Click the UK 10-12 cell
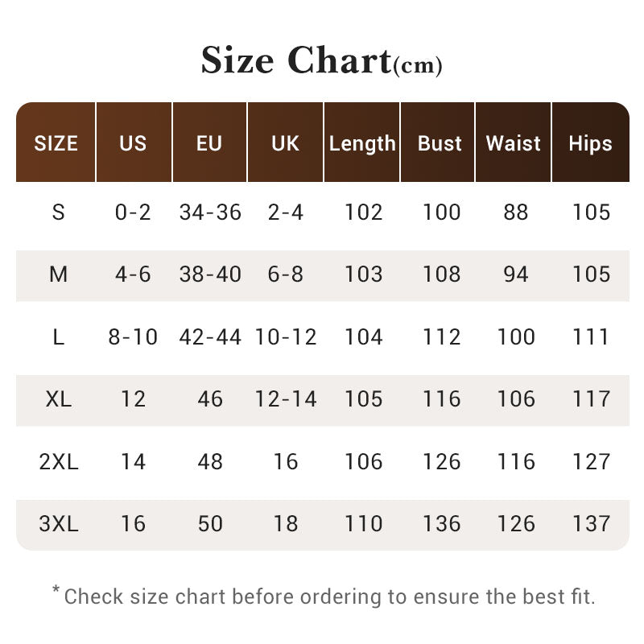 pyautogui.click(x=286, y=337)
